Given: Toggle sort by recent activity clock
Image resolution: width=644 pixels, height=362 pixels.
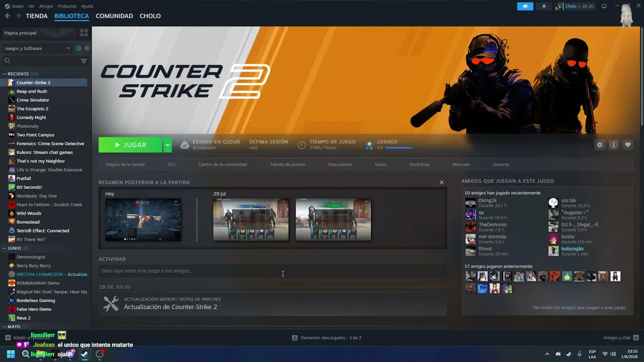Looking at the screenshot, I should coord(78,48).
